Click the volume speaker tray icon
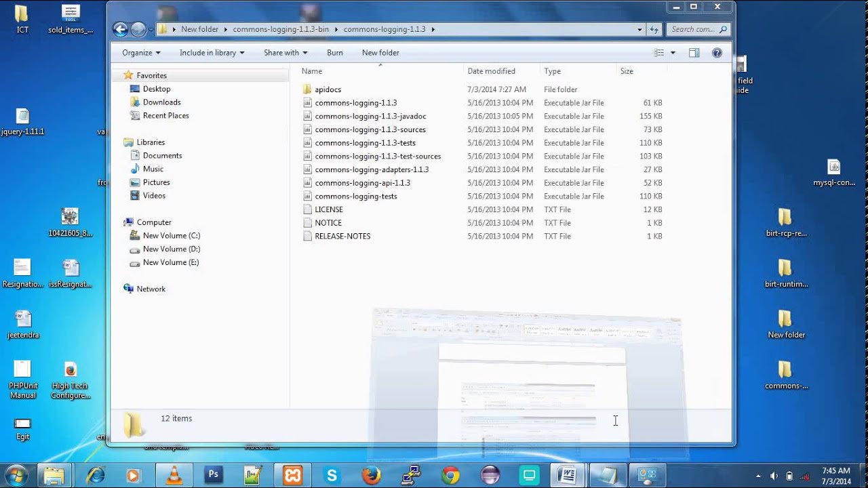 774,476
